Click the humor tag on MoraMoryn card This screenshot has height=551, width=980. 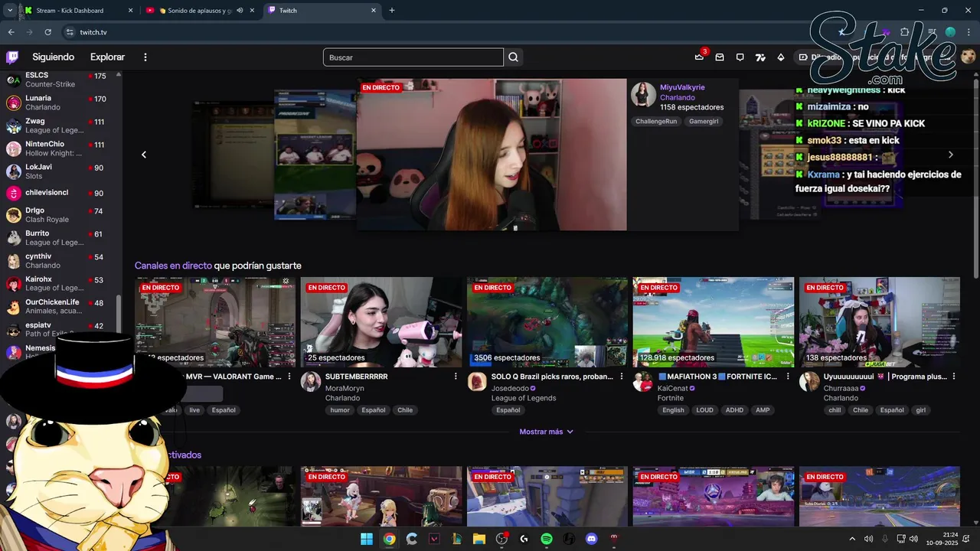coord(340,410)
